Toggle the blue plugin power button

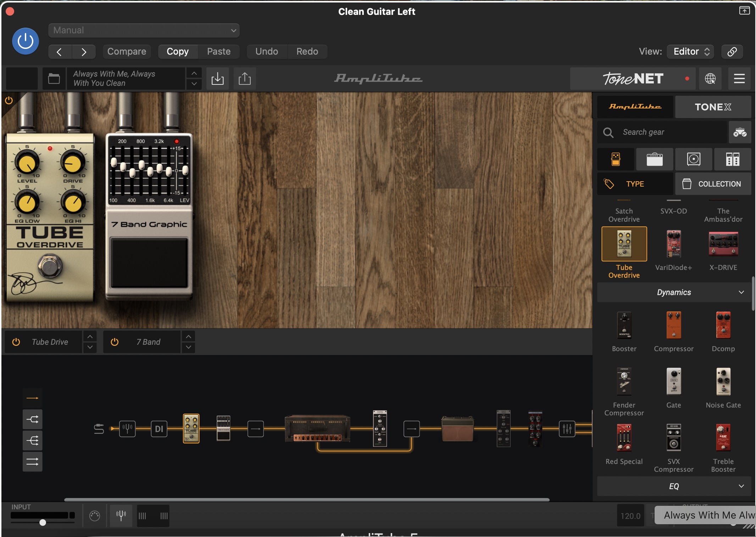click(x=26, y=41)
